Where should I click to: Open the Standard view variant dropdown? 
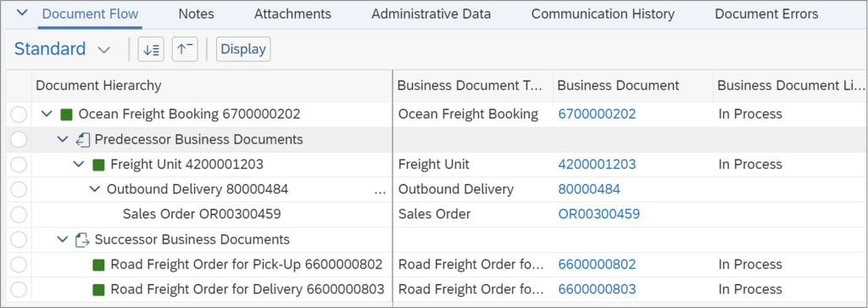[x=62, y=49]
